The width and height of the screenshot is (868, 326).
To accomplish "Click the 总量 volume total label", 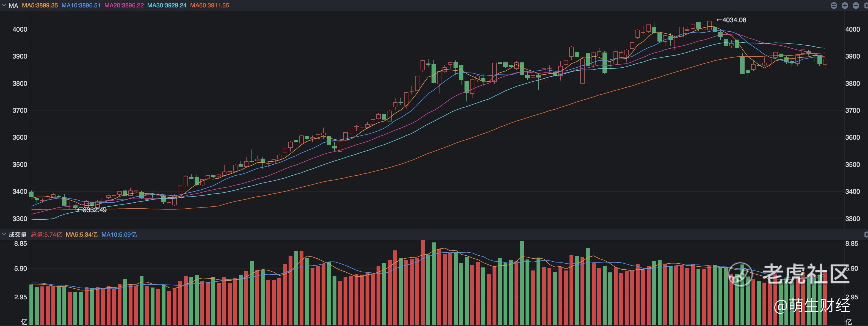I will pyautogui.click(x=46, y=235).
